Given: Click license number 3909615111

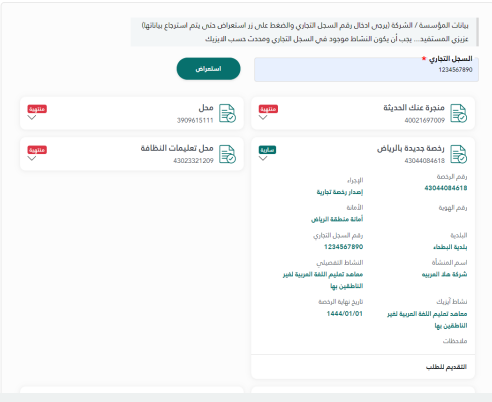Looking at the screenshot, I should (x=195, y=120).
